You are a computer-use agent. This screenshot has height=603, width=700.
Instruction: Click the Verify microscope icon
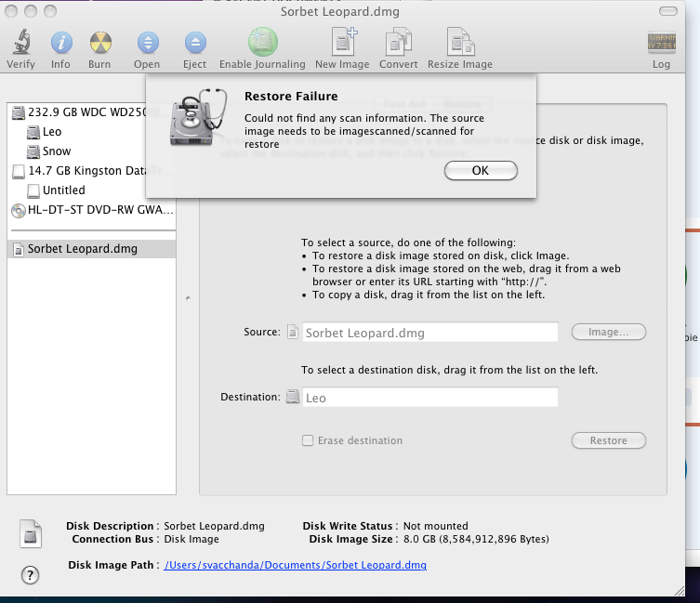20,43
